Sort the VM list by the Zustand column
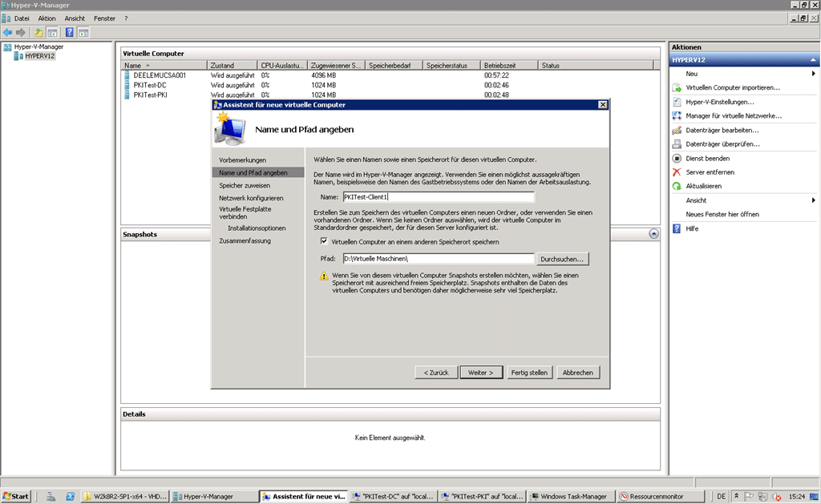The image size is (821, 504). click(232, 66)
